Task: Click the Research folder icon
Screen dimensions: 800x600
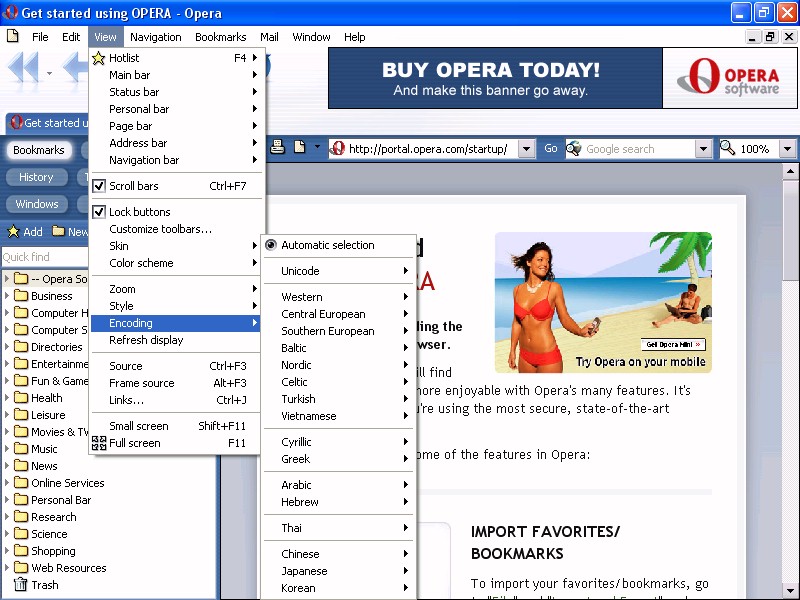Action: [20, 517]
